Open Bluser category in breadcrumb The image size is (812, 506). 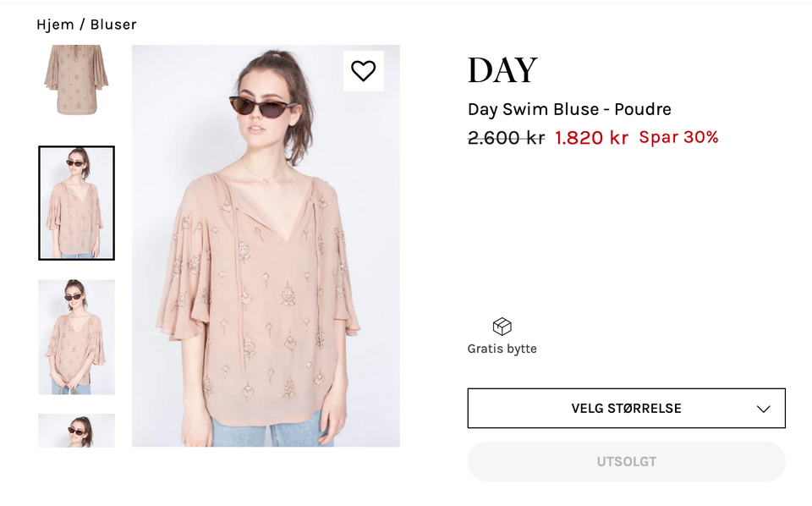tap(113, 25)
